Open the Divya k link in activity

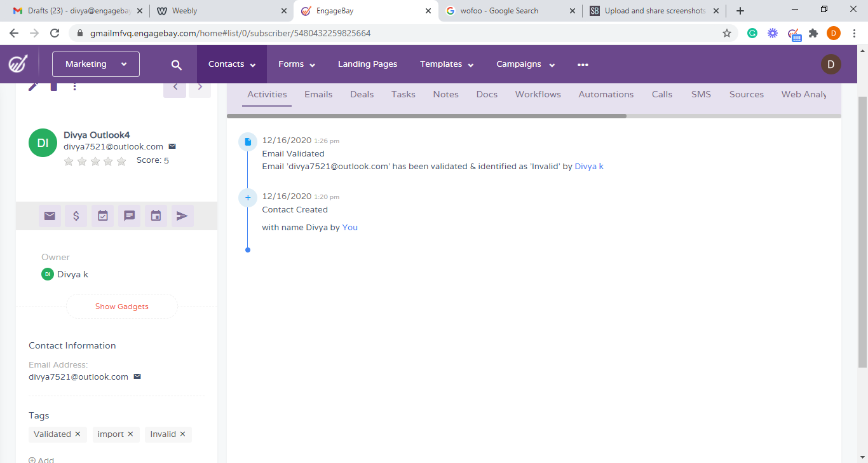[x=589, y=166]
